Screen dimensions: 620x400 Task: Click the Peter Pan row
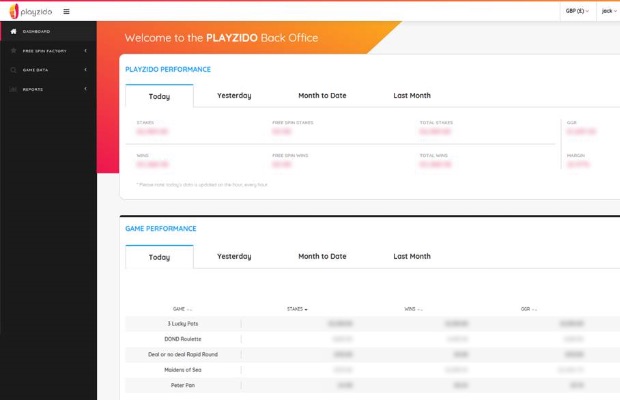[x=372, y=385]
